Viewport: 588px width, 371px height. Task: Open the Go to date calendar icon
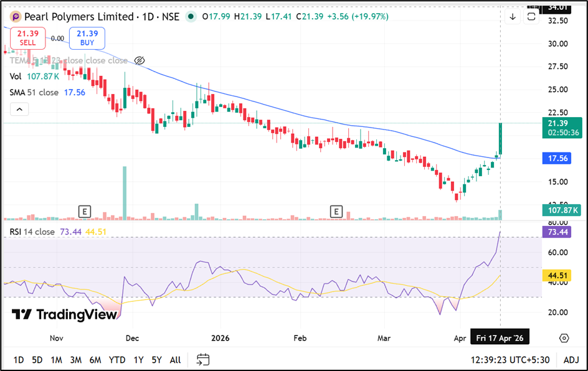(203, 359)
